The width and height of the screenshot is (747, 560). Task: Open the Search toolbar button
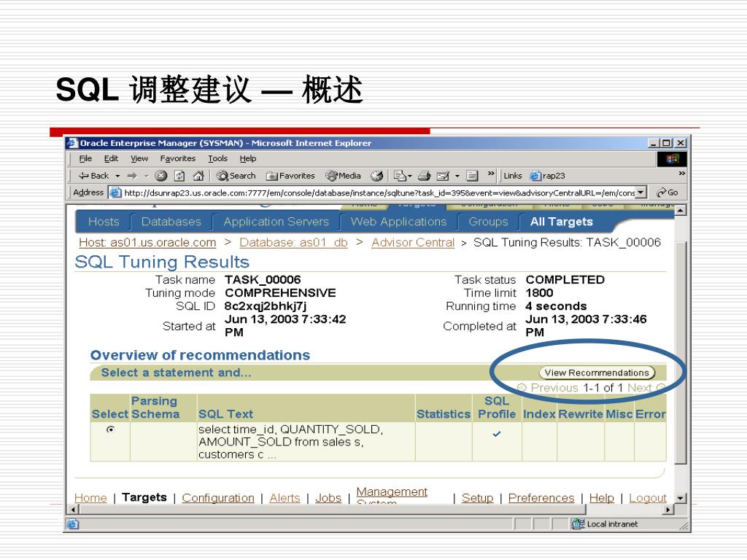click(236, 176)
